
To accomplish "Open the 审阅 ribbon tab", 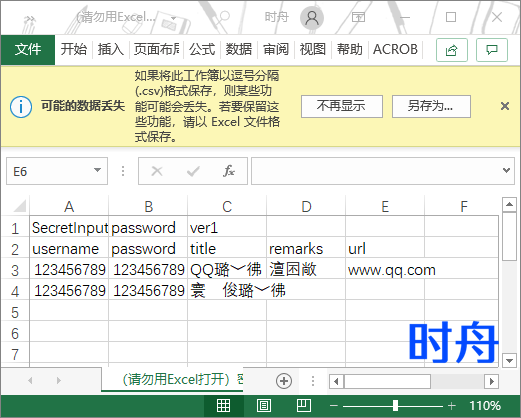I will pyautogui.click(x=276, y=50).
